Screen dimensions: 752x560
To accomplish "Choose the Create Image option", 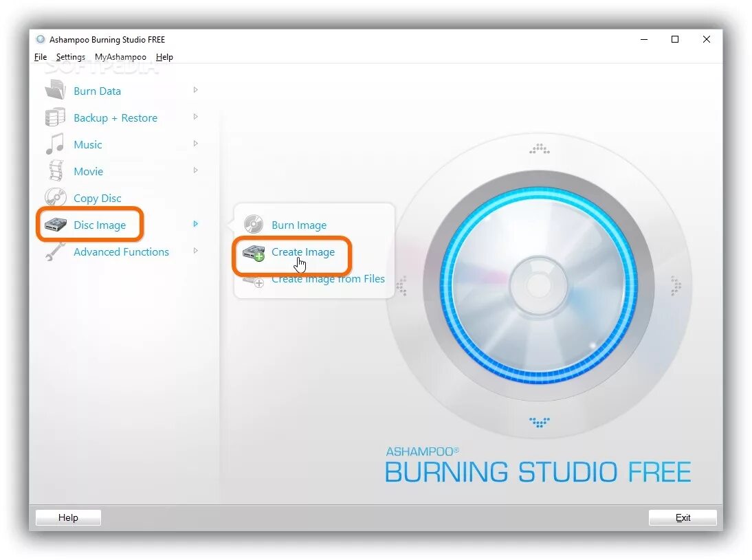I will pyautogui.click(x=303, y=252).
